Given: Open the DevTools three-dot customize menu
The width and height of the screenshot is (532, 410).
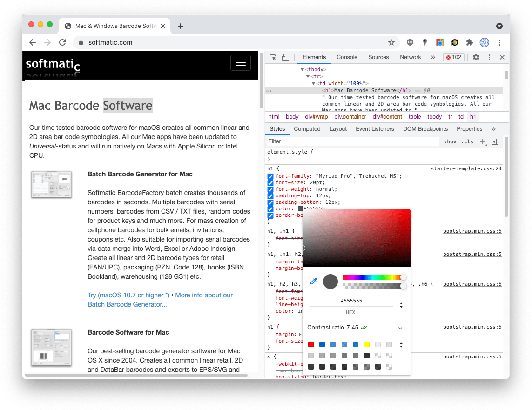Looking at the screenshot, I should [x=489, y=57].
